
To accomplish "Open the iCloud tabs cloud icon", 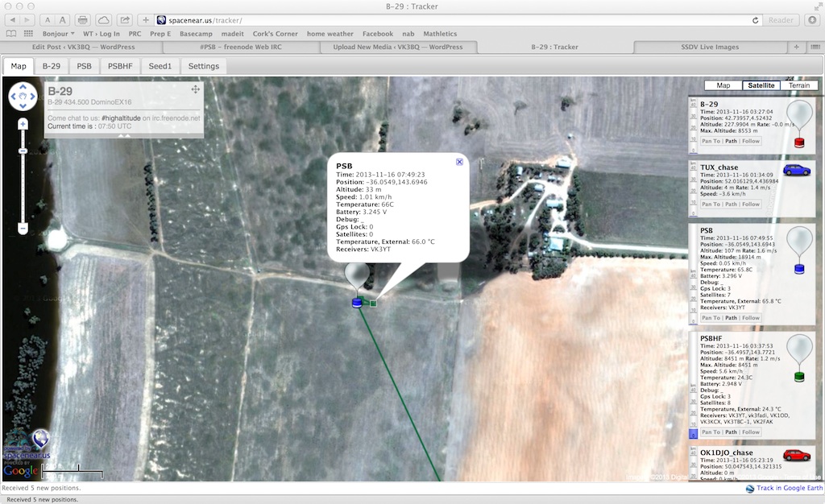I will [104, 20].
